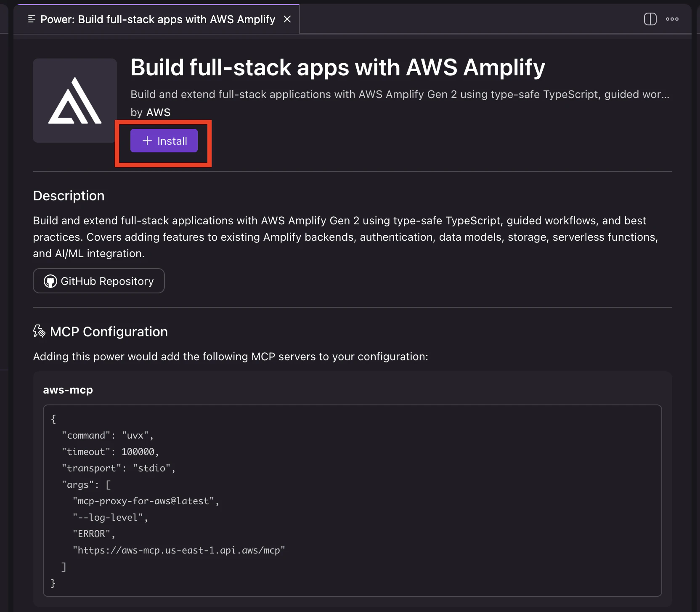
Task: Click the GitHub octocat icon
Action: coord(50,281)
